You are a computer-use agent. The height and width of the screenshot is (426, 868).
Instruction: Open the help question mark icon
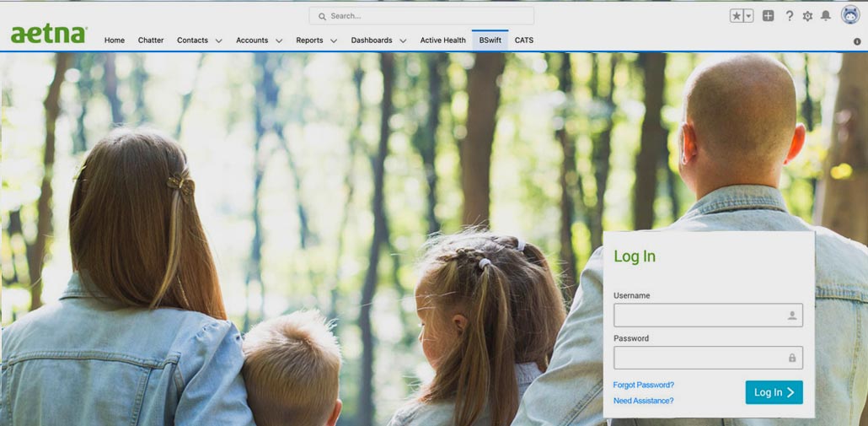789,16
